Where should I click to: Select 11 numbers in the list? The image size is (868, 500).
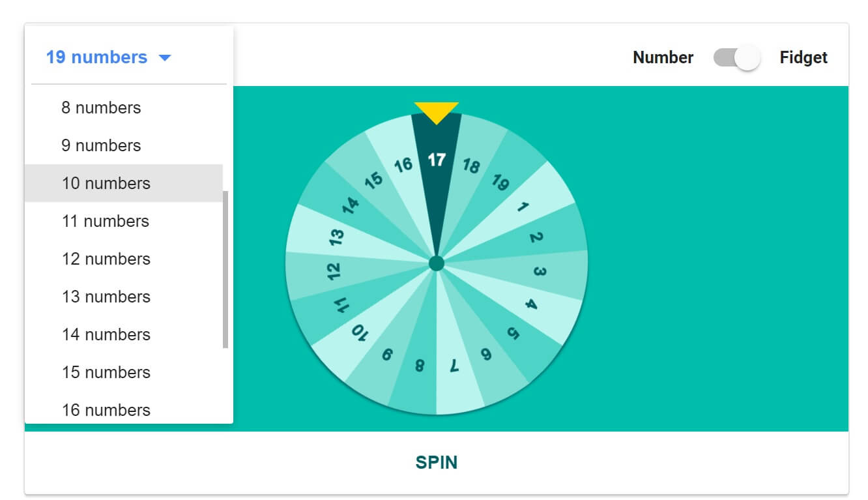pyautogui.click(x=106, y=221)
